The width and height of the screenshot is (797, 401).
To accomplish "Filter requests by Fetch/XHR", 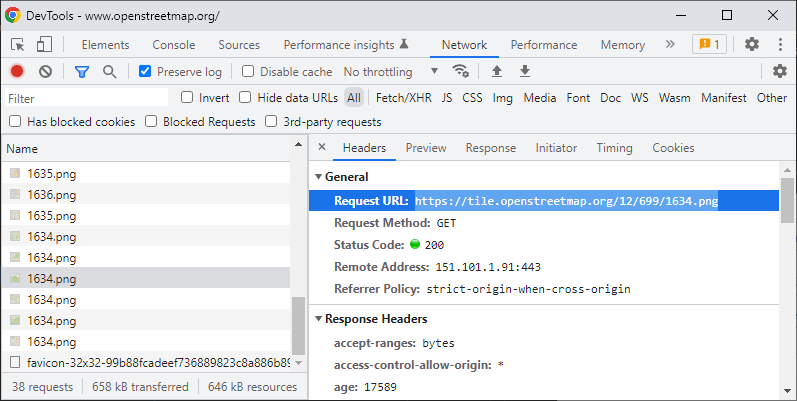I will coord(404,98).
